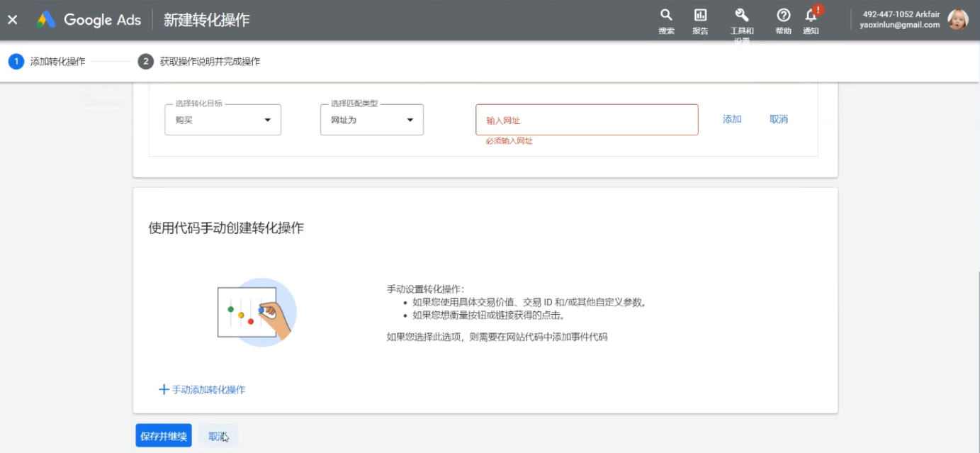The image size is (980, 453).
Task: Close the page using the X icon
Action: 11,19
